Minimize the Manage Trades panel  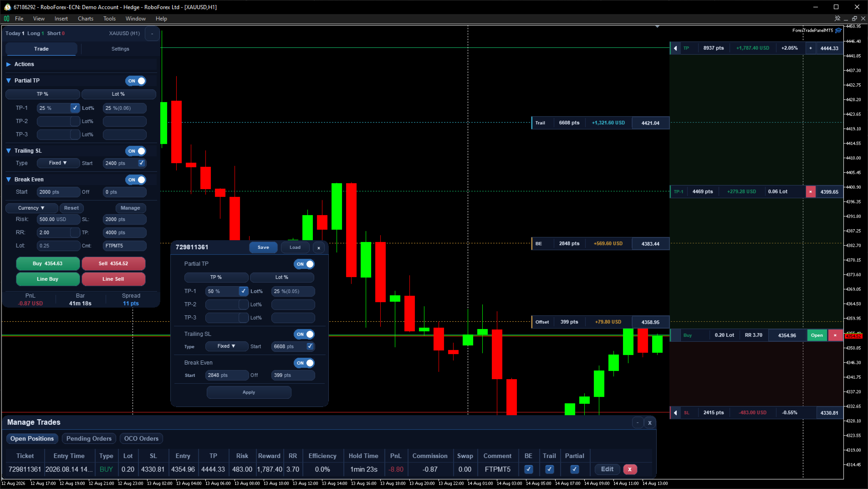[638, 422]
